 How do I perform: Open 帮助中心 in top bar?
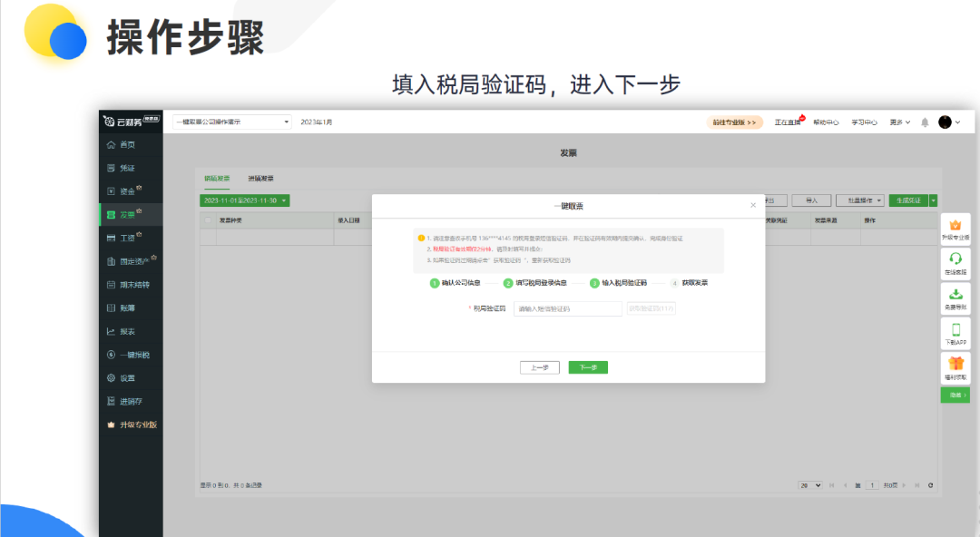tap(826, 122)
